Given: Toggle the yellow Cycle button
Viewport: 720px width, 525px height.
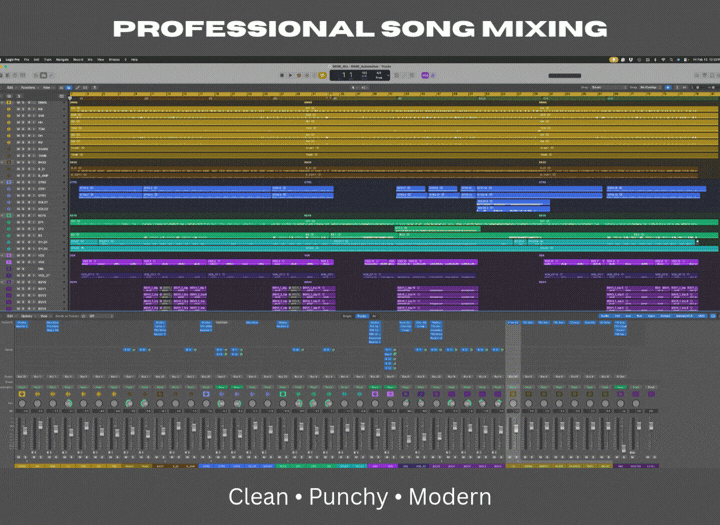Looking at the screenshot, I should (322, 75).
